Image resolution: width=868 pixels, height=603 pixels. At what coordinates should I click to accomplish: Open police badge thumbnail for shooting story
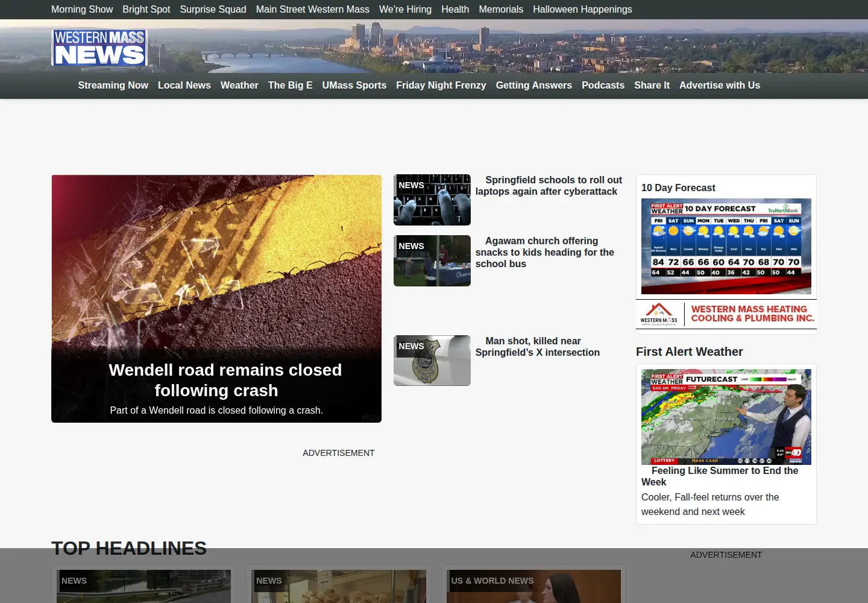[x=432, y=361]
